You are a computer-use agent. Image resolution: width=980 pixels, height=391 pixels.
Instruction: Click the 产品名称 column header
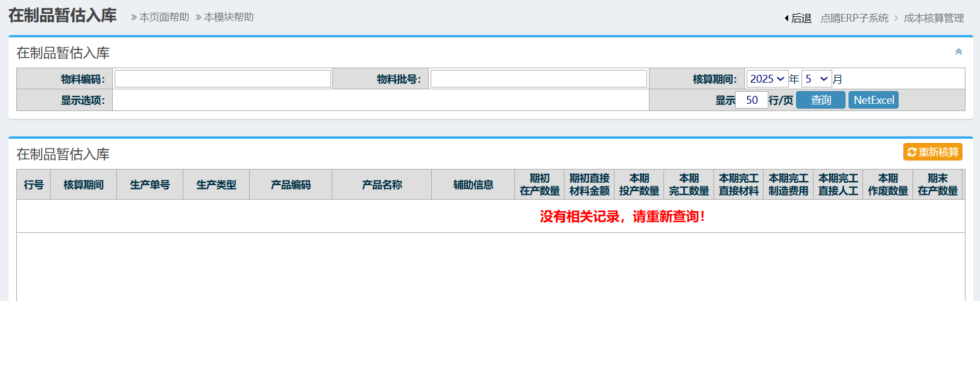(382, 185)
